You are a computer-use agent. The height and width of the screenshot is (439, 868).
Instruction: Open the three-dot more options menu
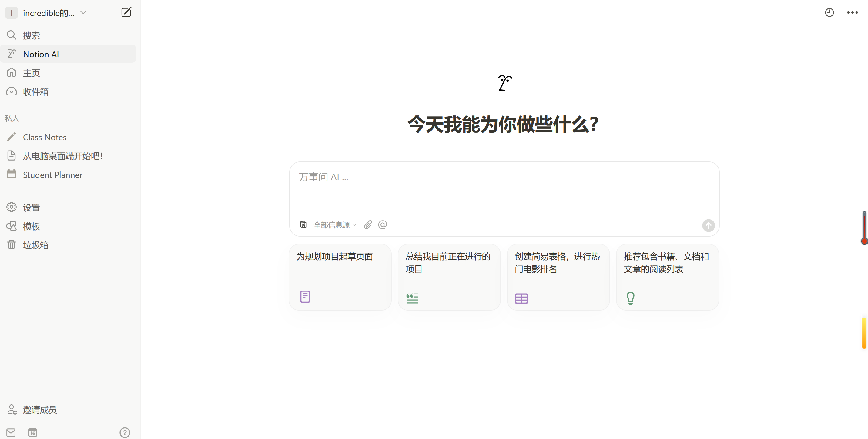coord(852,12)
